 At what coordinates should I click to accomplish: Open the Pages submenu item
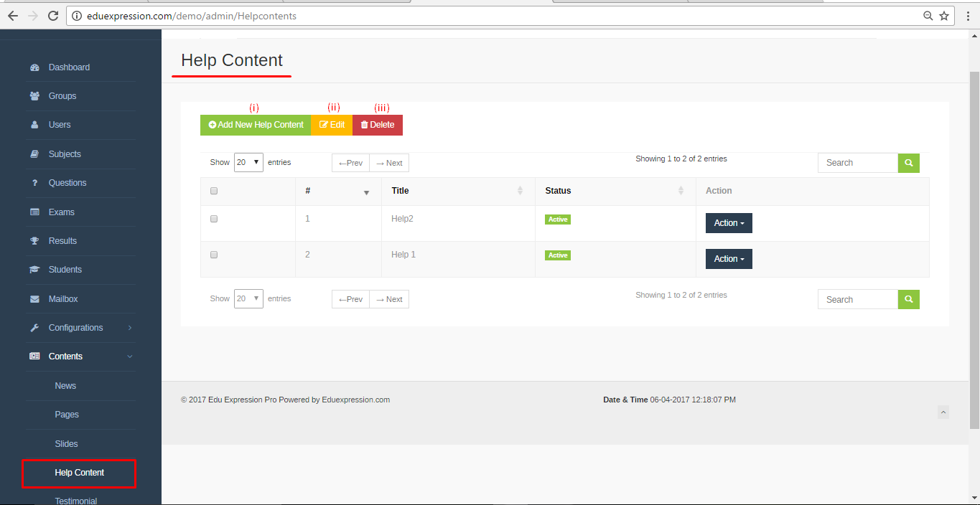67,415
